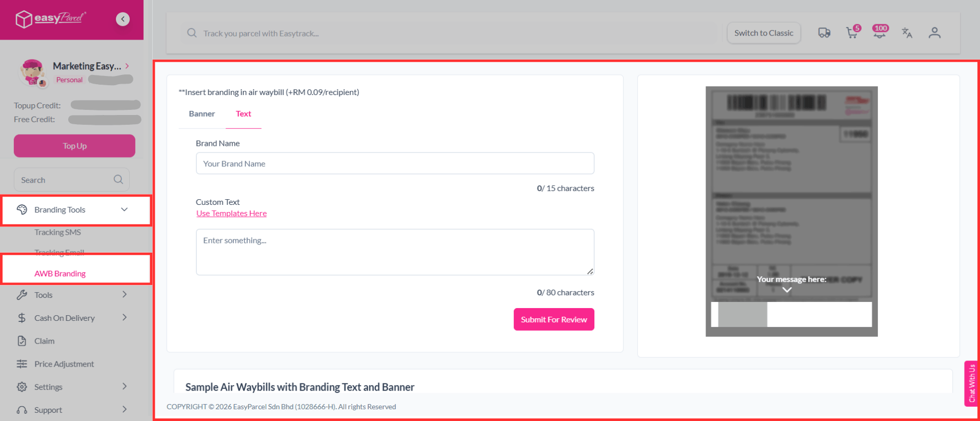Click the Switch to Classic button
The image size is (980, 421).
coord(763,33)
